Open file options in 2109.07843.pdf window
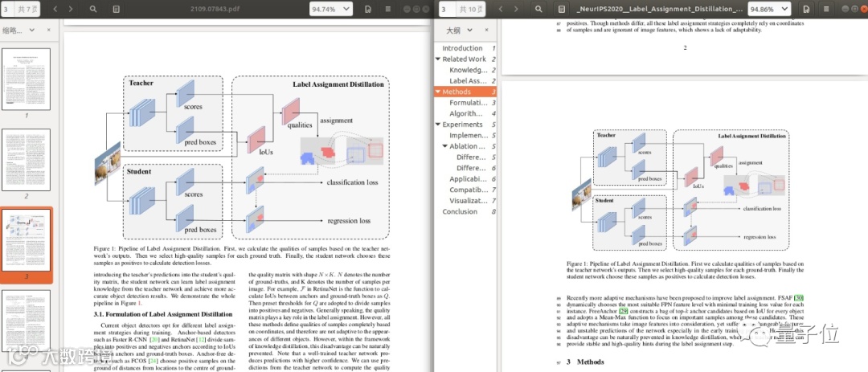The image size is (868, 372). (x=369, y=9)
